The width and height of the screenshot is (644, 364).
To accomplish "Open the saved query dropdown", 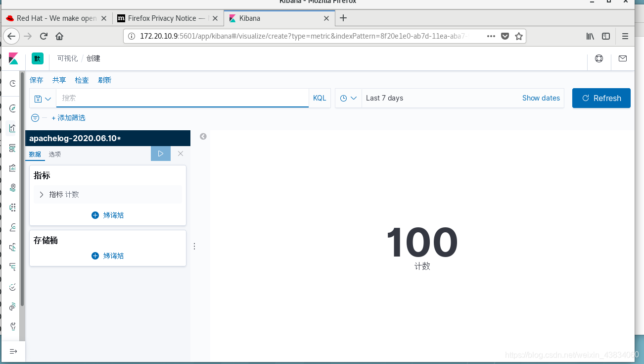I will pyautogui.click(x=43, y=99).
